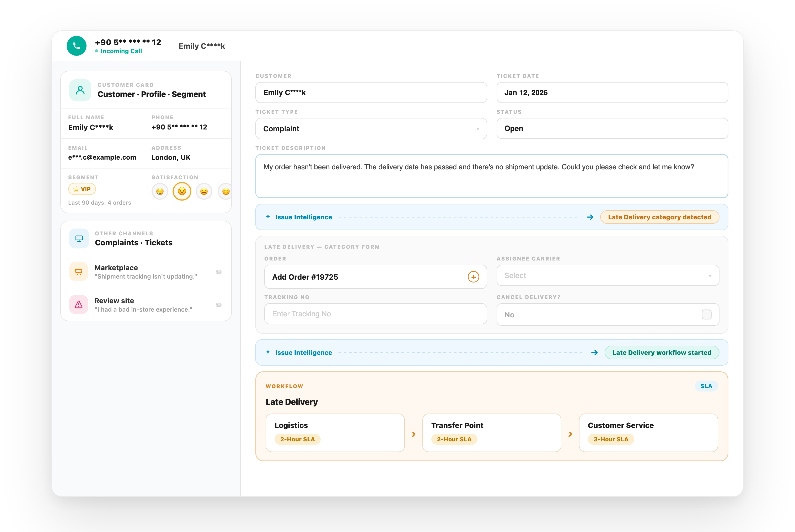Click the Logistics 2-Hour SLA tag
The image size is (795, 532).
[x=297, y=439]
